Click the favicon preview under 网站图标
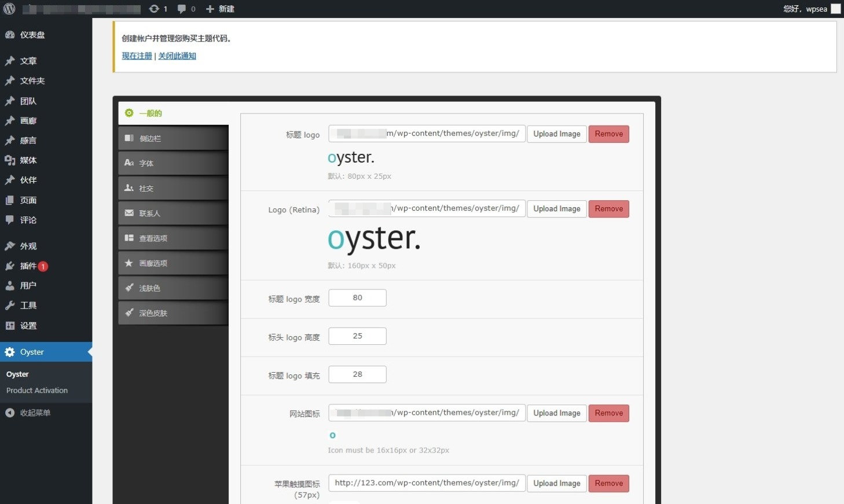This screenshot has height=504, width=844. (332, 435)
